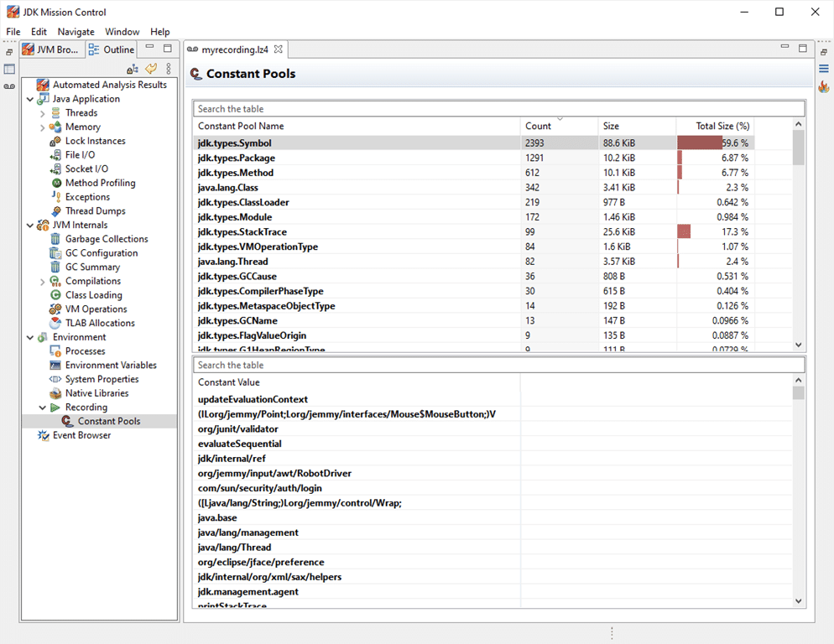
Task: Click the constant values table scroll down arrow
Action: click(799, 601)
